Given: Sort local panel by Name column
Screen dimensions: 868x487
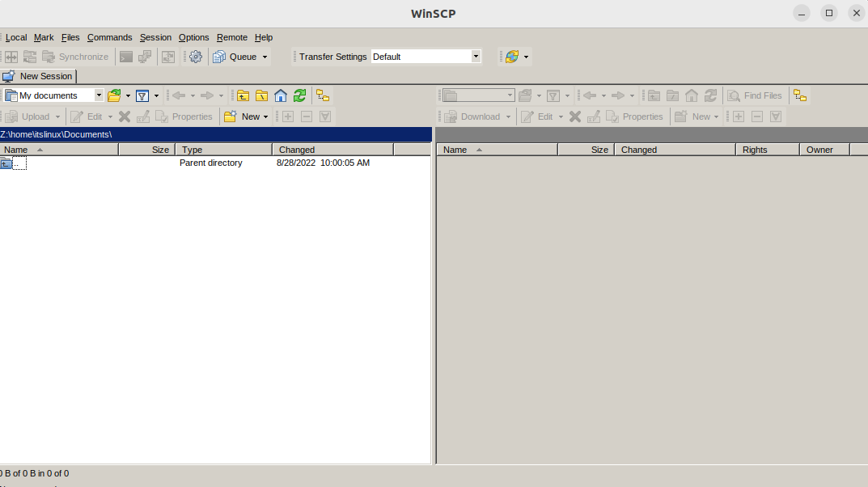Looking at the screenshot, I should click(59, 150).
